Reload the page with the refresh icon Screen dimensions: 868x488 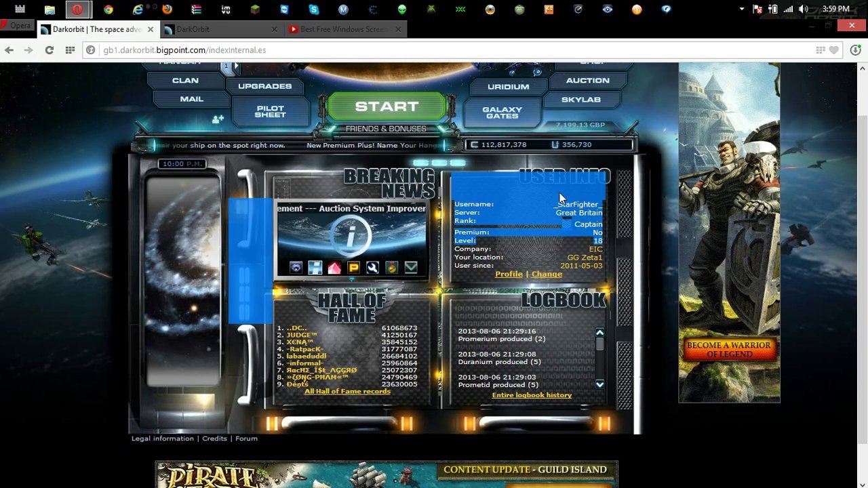(49, 50)
